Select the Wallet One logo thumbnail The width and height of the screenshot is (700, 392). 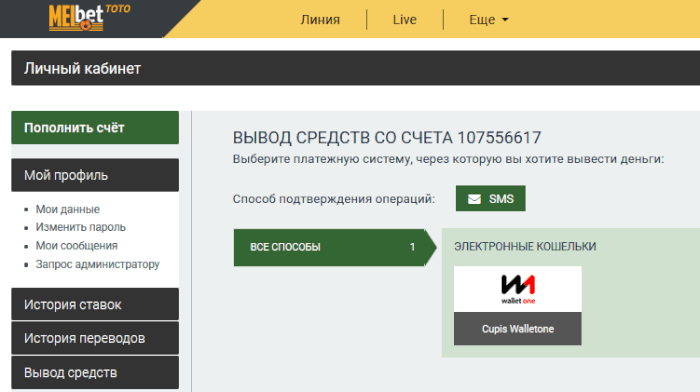(517, 289)
